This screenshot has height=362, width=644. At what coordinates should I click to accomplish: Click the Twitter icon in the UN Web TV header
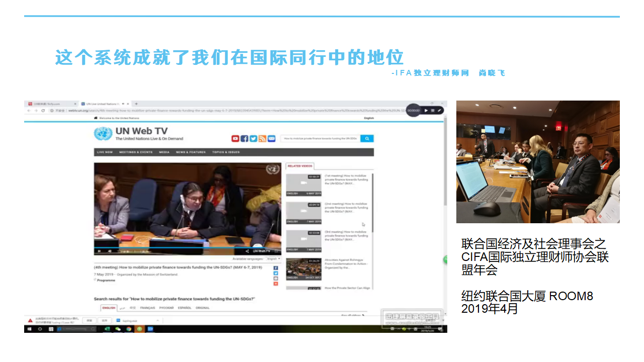253,139
